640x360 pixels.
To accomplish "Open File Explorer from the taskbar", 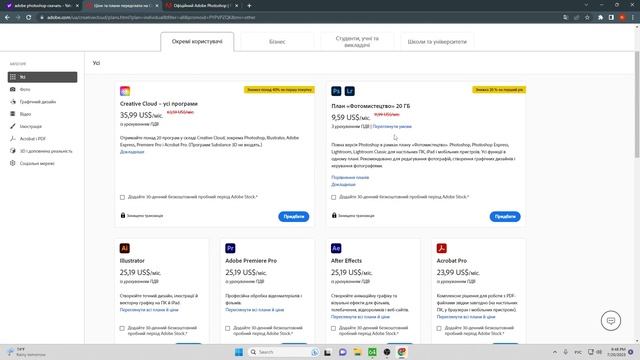I will tap(357, 352).
